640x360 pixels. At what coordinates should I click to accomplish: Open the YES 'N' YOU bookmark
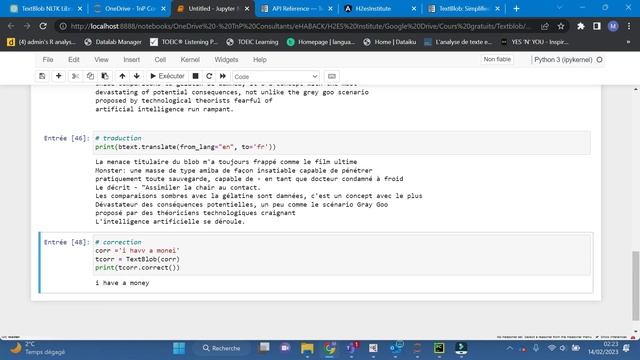click(x=534, y=42)
